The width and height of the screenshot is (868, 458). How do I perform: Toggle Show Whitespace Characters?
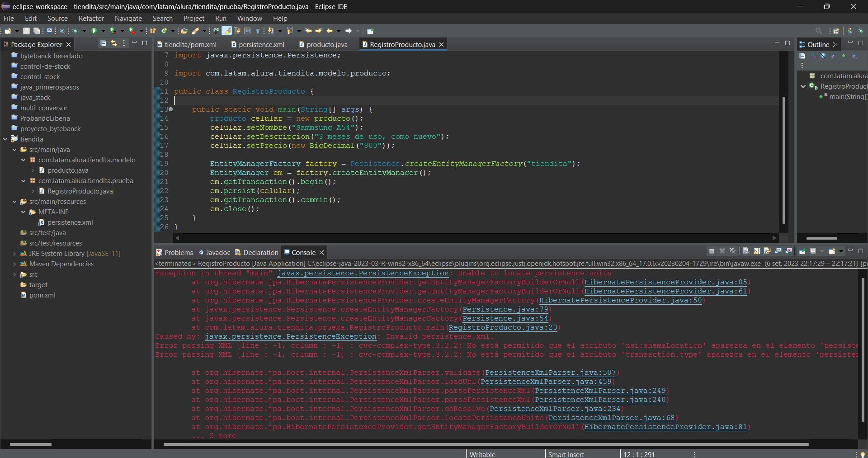(x=258, y=31)
